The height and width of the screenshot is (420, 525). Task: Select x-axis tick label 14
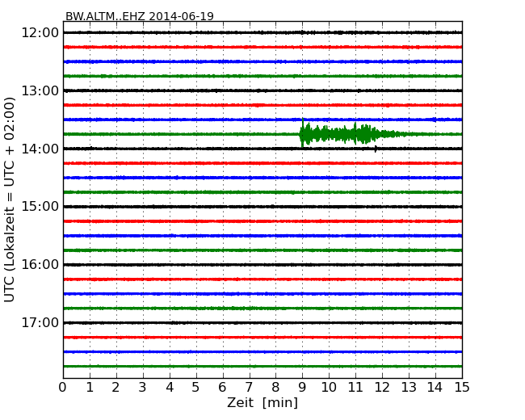(435, 388)
